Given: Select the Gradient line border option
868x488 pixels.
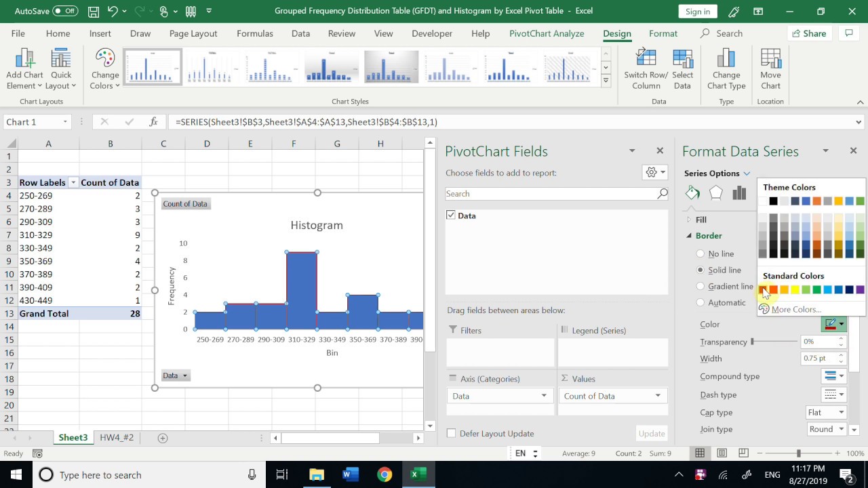Looking at the screenshot, I should click(701, 286).
